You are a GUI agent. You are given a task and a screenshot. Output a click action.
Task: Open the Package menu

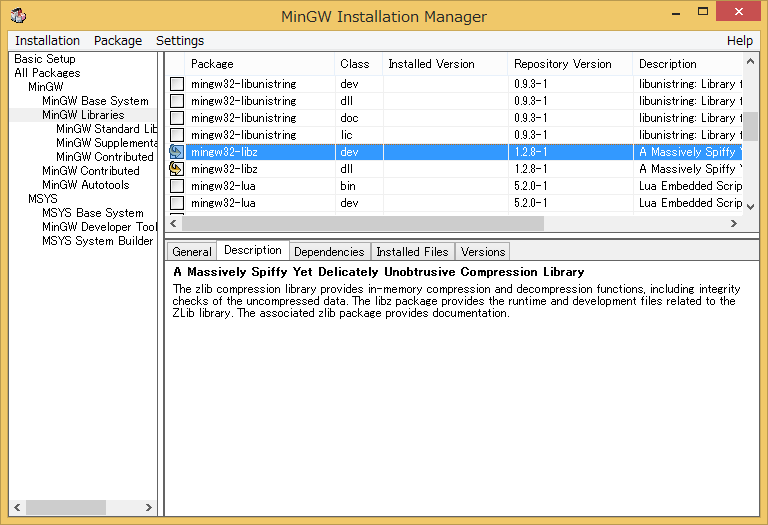point(118,41)
